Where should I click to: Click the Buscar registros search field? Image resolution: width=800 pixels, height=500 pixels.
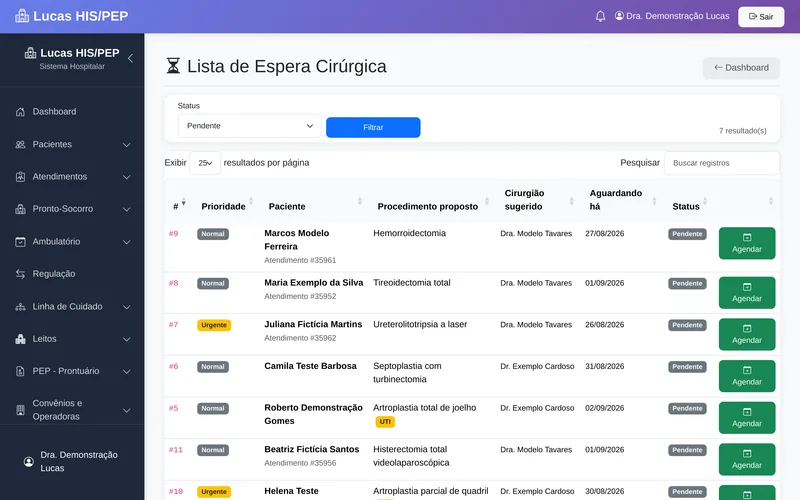(721, 163)
